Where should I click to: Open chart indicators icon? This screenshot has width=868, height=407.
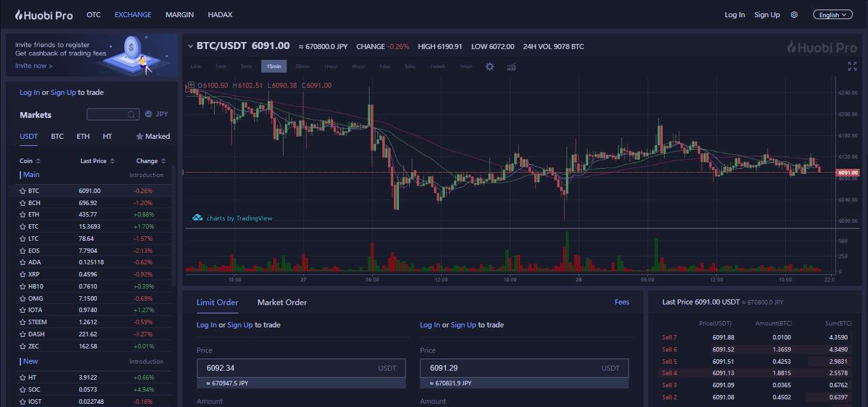coord(511,66)
